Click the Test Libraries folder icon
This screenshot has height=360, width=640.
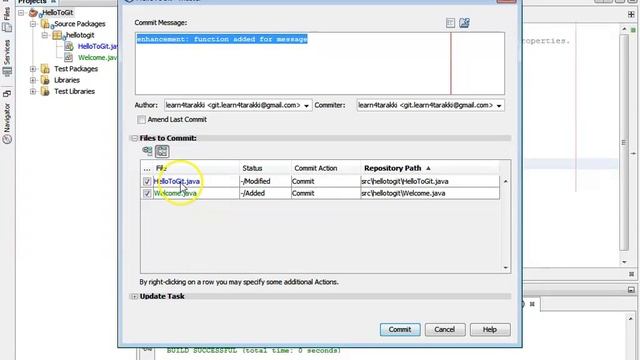45,91
